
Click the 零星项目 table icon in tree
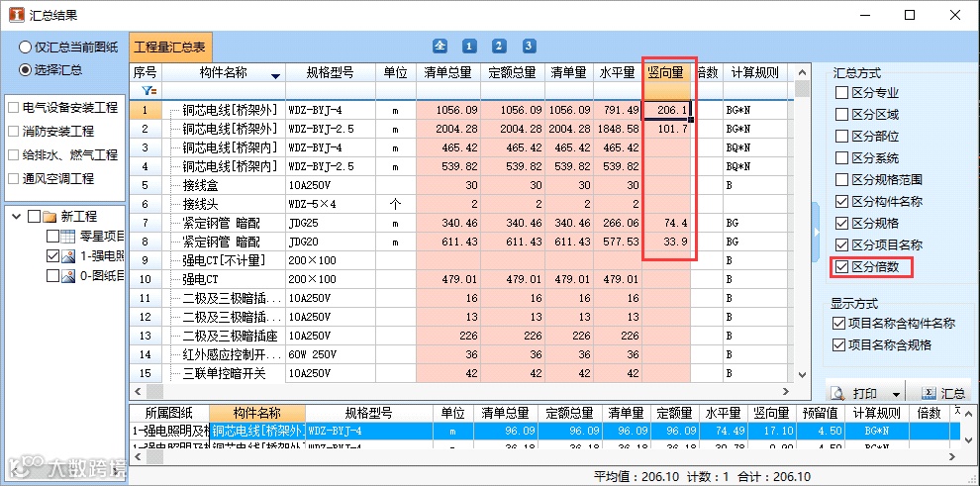pos(68,237)
